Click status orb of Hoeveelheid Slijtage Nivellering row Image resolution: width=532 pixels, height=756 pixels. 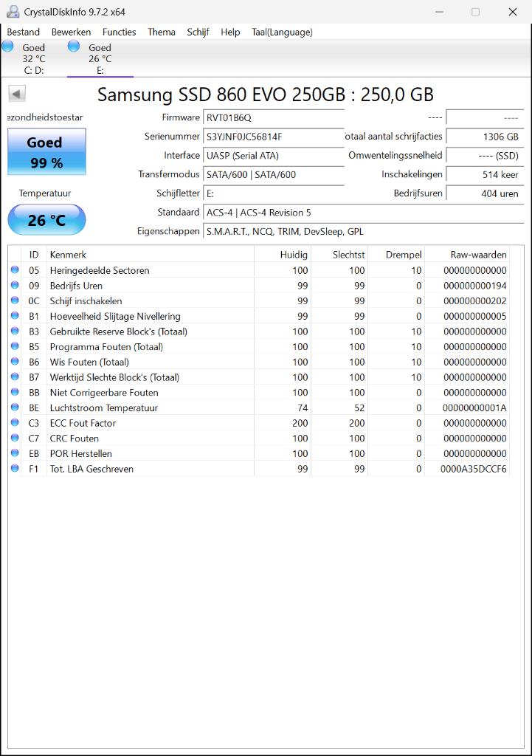15,316
